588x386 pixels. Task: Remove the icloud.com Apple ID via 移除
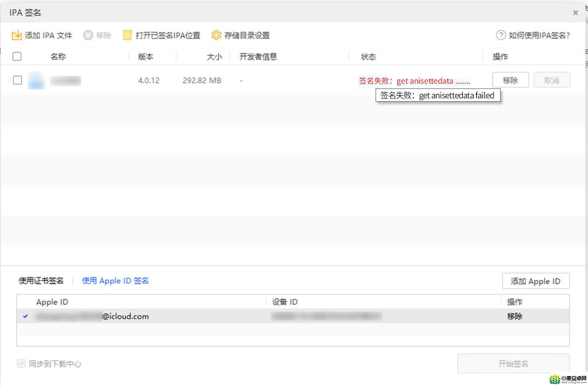(x=514, y=316)
